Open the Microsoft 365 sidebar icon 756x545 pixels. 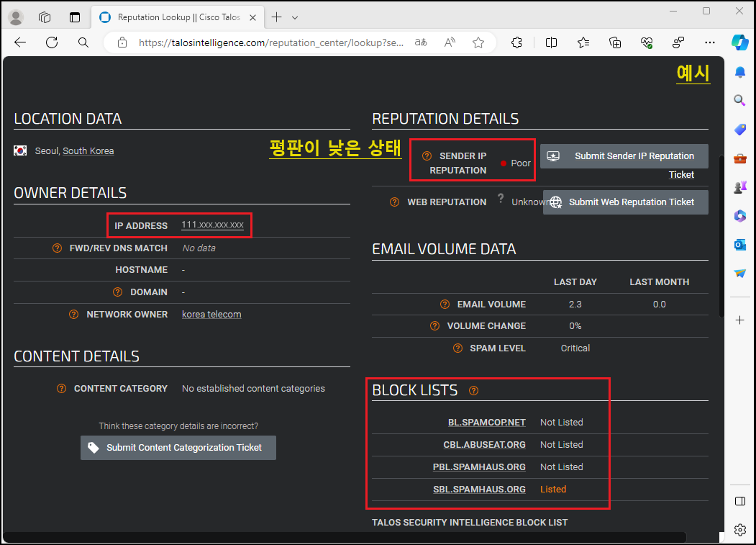(740, 216)
